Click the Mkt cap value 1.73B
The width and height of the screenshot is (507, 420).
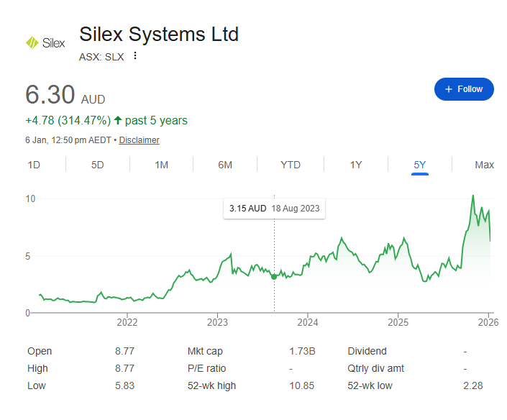302,351
